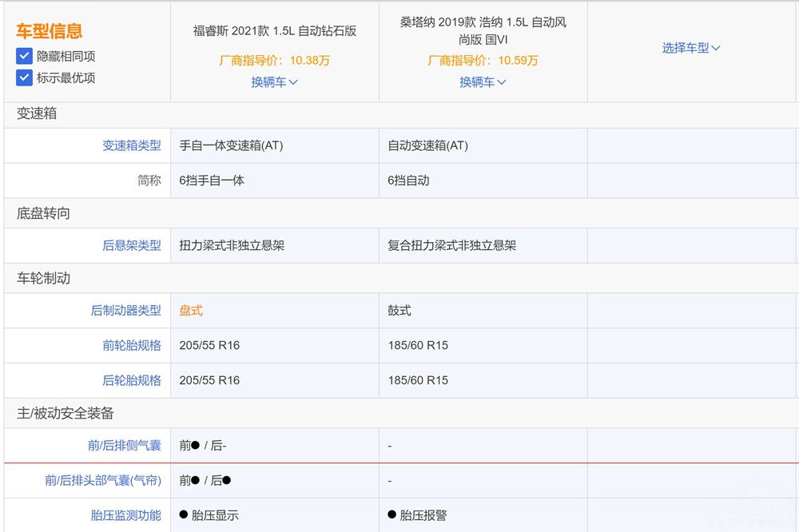Click the 变速箱类型 parameter link
This screenshot has height=532, width=799.
[131, 145]
